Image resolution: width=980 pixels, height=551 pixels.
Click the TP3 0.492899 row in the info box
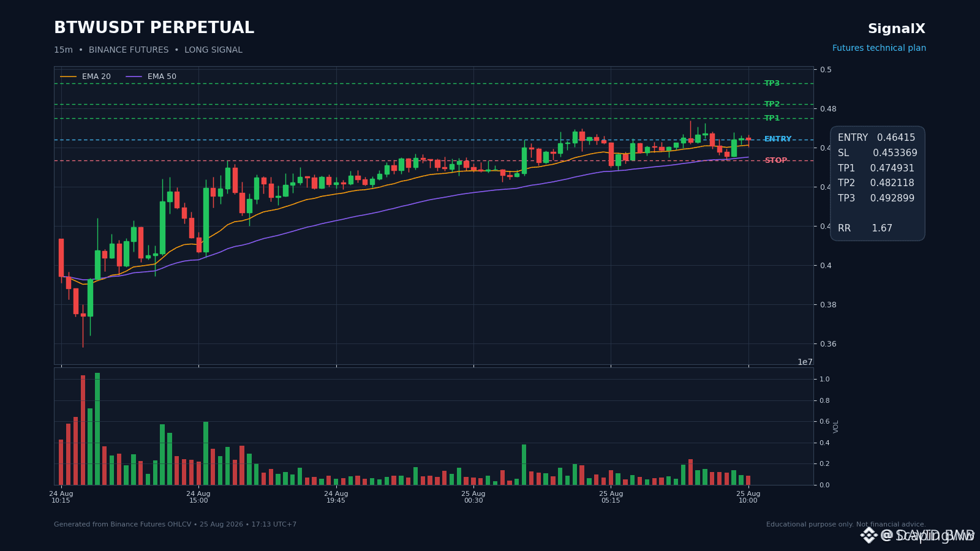(x=876, y=198)
